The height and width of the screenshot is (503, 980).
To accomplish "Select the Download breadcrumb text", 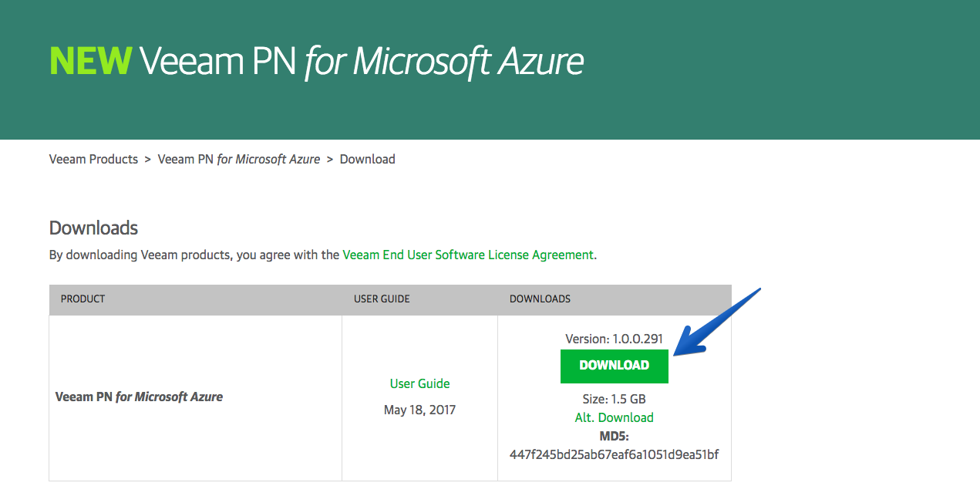I will pyautogui.click(x=367, y=159).
